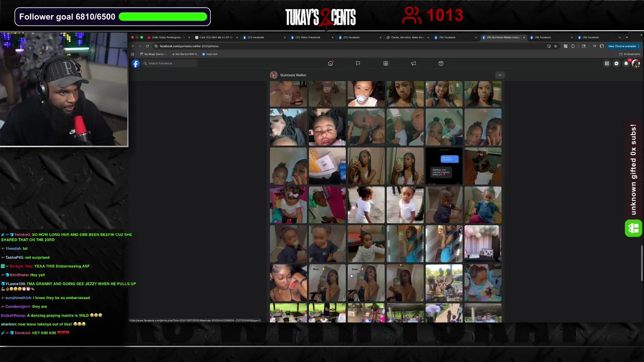Close the Quintasia Walker tab

click(x=524, y=37)
